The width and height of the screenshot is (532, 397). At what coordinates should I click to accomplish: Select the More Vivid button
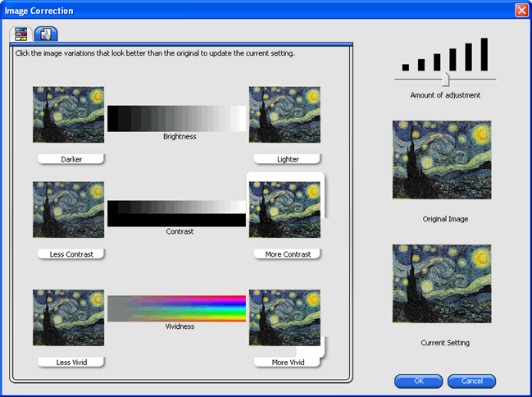coord(288,362)
